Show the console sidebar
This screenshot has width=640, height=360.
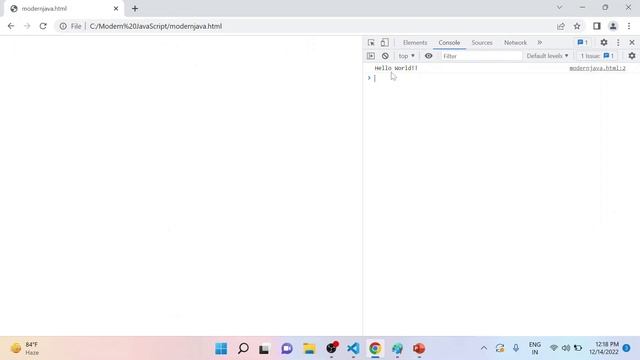(371, 56)
